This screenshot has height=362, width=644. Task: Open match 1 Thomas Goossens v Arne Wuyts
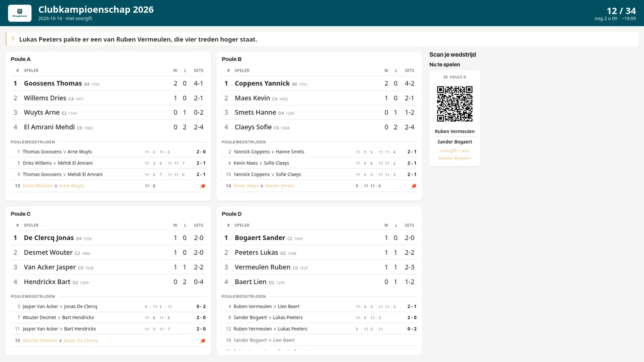[x=108, y=152]
